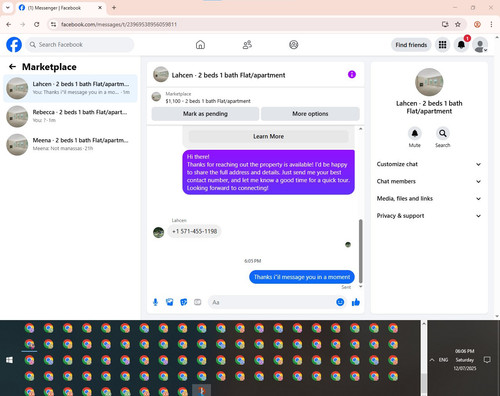Install app / cast icon in address bar
500x396 pixels.
coord(445,24)
